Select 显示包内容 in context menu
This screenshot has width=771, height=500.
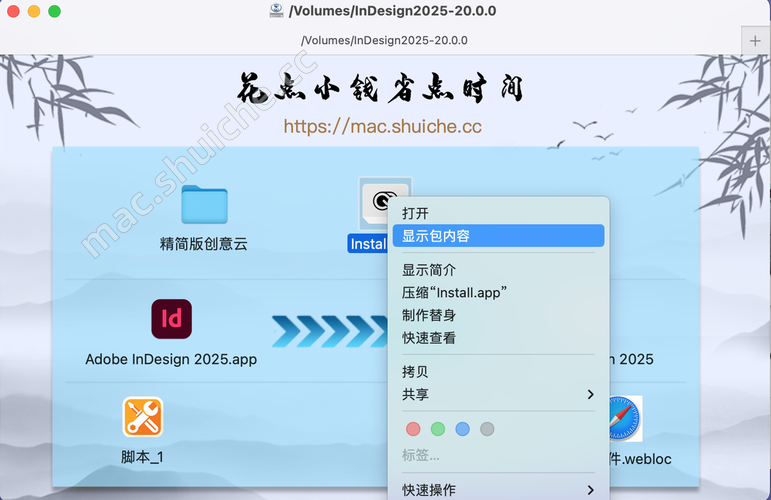click(436, 236)
